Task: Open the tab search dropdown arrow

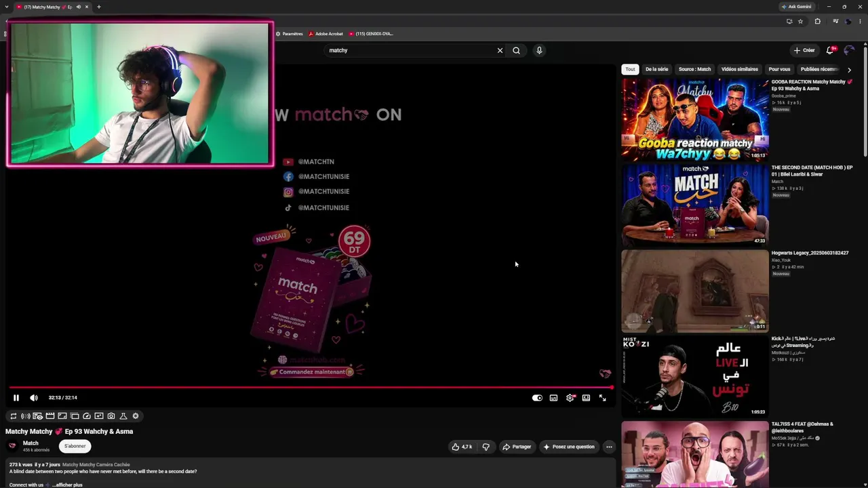Action: pyautogui.click(x=6, y=7)
